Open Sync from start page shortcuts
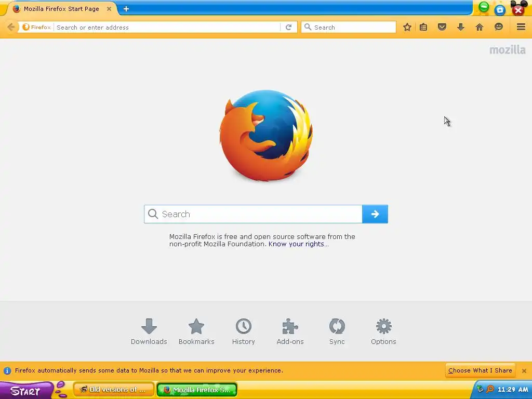This screenshot has width=532, height=399. 337,331
